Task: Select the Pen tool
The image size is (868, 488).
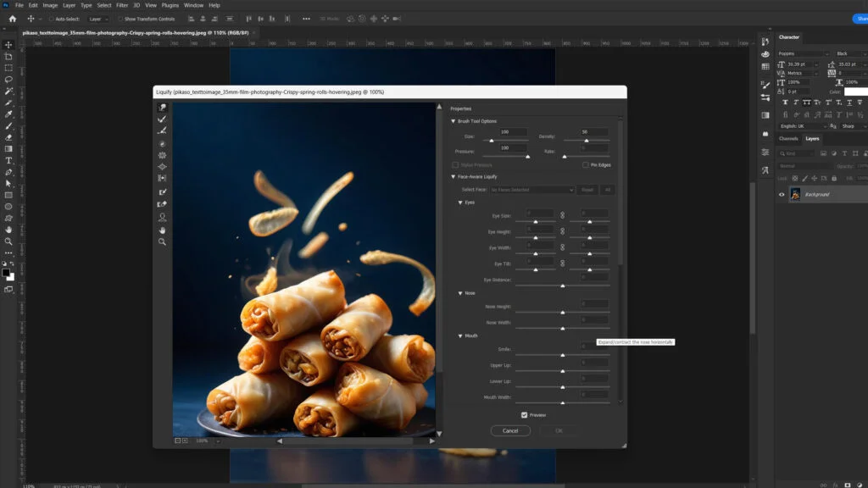Action: click(x=8, y=172)
